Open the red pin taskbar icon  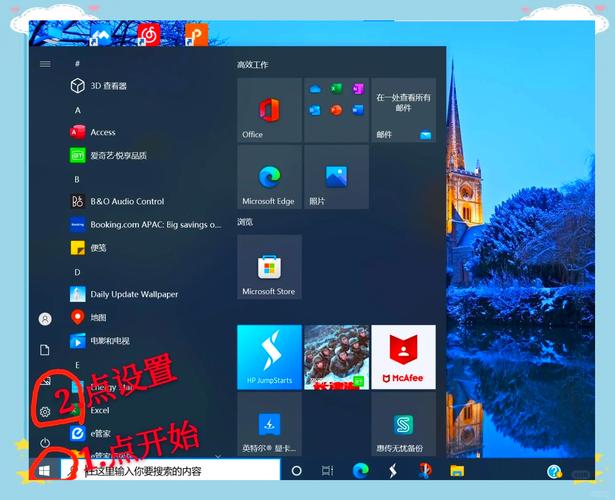tap(424, 470)
